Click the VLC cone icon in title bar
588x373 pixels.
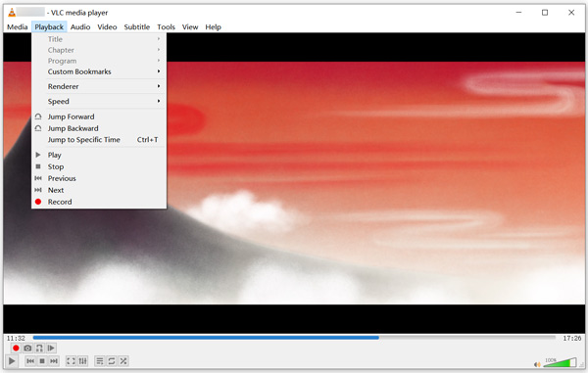(12, 13)
